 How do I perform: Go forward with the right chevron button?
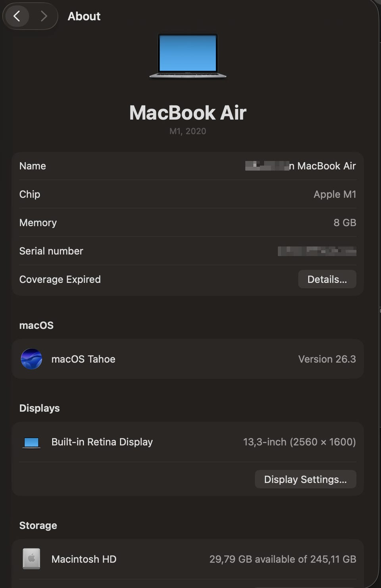pyautogui.click(x=44, y=16)
